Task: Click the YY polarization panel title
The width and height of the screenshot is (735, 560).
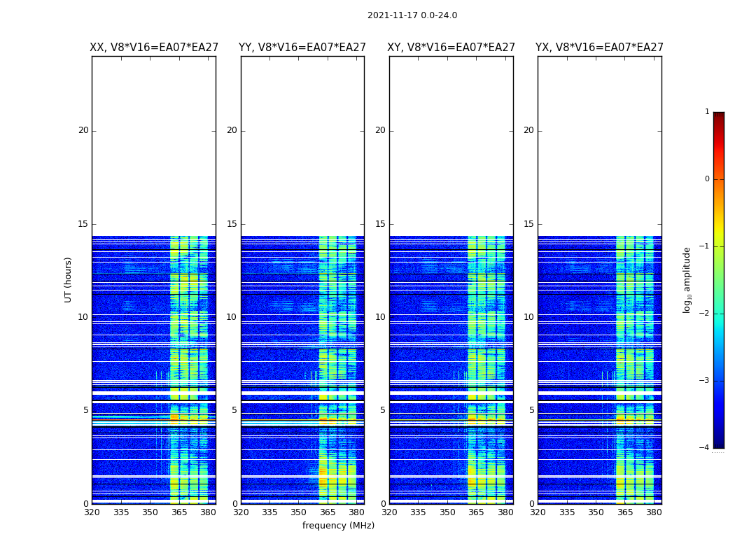Action: (302, 48)
